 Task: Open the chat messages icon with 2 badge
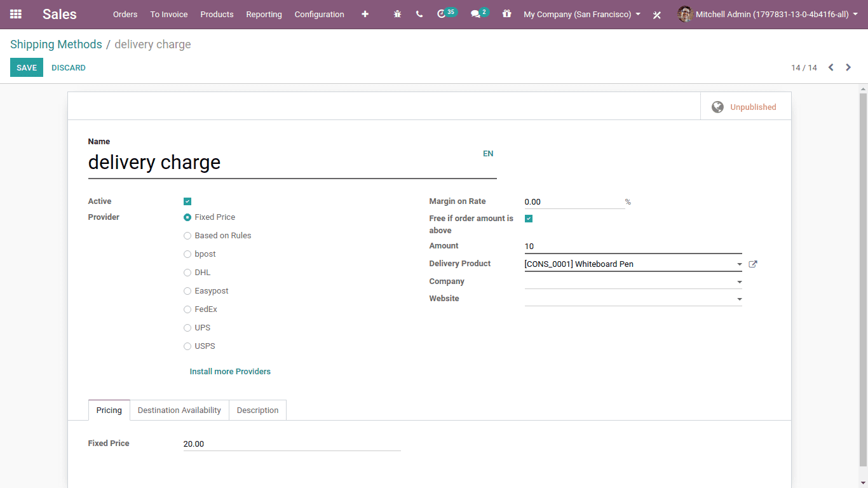[480, 13]
